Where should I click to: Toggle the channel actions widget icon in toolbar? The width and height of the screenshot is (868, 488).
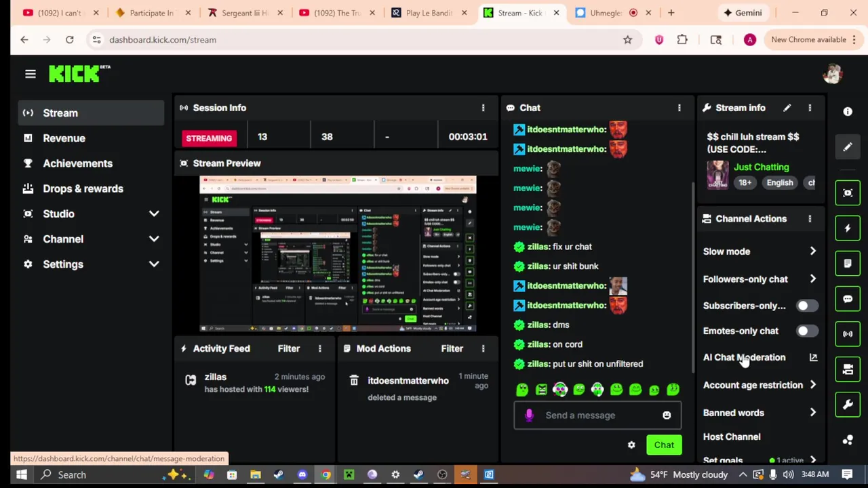tap(848, 369)
